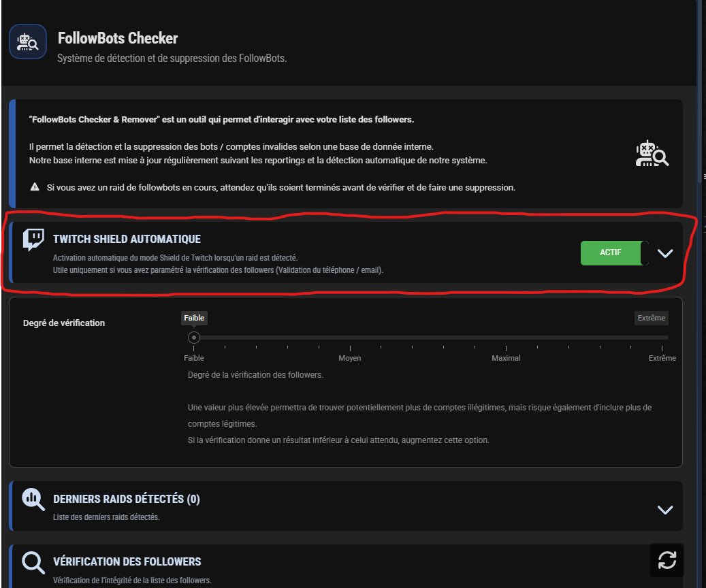Click the Faible tooltip badge above slider

pyautogui.click(x=194, y=318)
